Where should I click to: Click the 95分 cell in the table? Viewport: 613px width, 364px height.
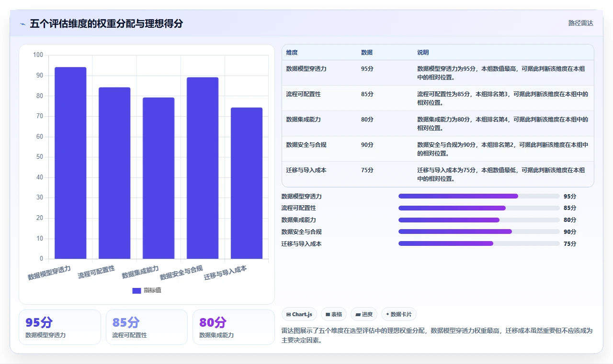pos(367,69)
